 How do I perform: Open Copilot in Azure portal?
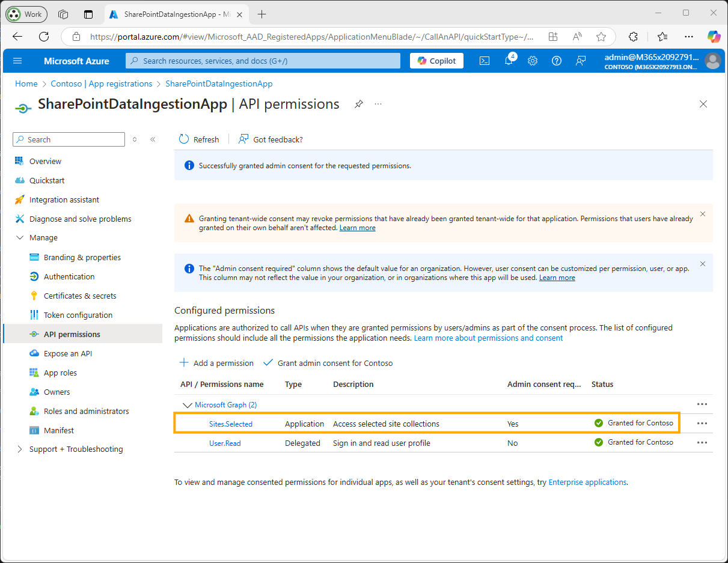coord(436,61)
